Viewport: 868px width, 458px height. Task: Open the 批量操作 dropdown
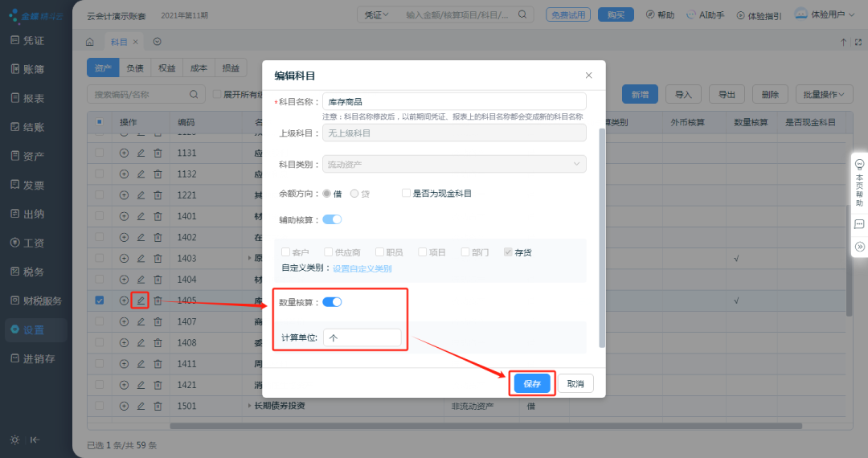[x=825, y=95]
